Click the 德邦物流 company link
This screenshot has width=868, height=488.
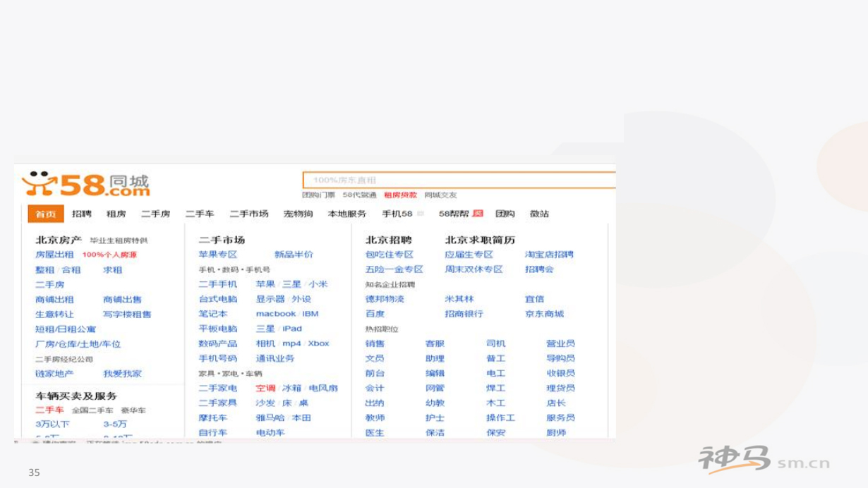385,299
